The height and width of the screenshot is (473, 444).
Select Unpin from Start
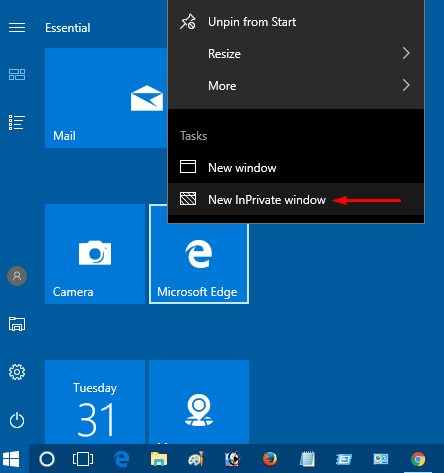pyautogui.click(x=296, y=22)
